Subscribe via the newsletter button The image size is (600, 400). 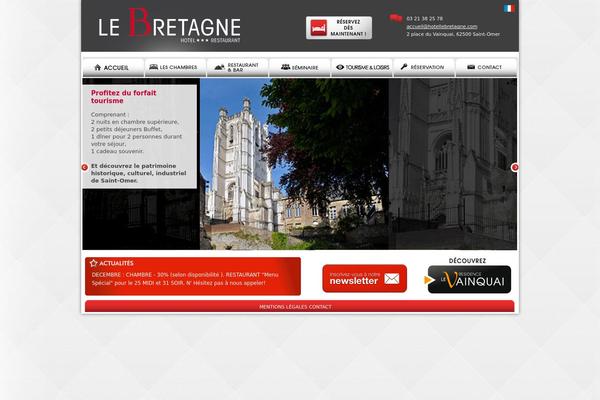pyautogui.click(x=365, y=278)
